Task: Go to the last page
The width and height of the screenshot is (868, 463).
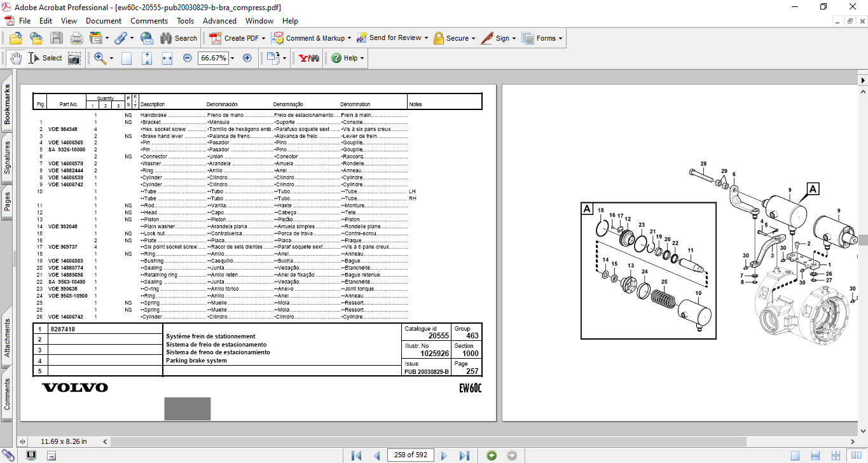Action: pos(464,455)
